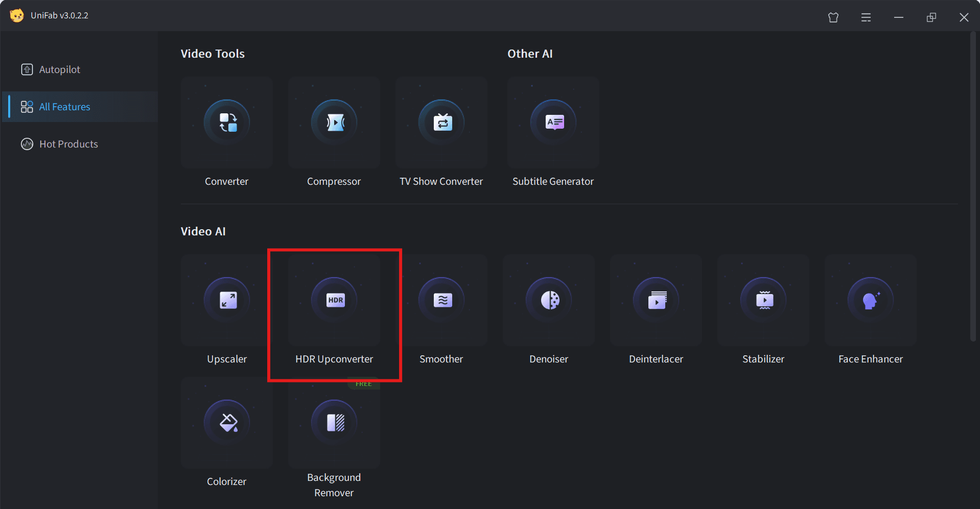Select All Features in sidebar
Image resolution: width=980 pixels, height=509 pixels.
coord(80,107)
